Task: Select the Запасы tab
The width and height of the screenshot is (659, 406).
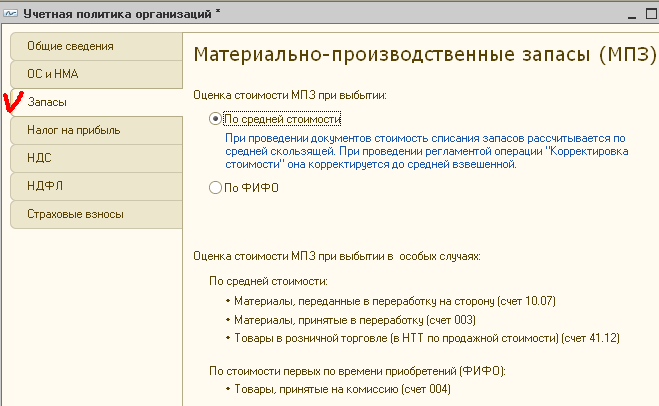Action: 97,102
